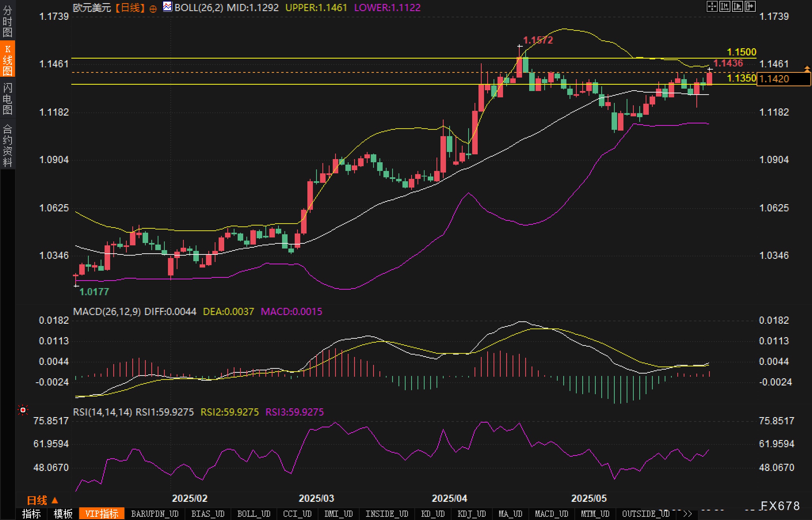Apply the BOLL_UD indicator
Viewport: 812px width, 520px height.
point(254,514)
